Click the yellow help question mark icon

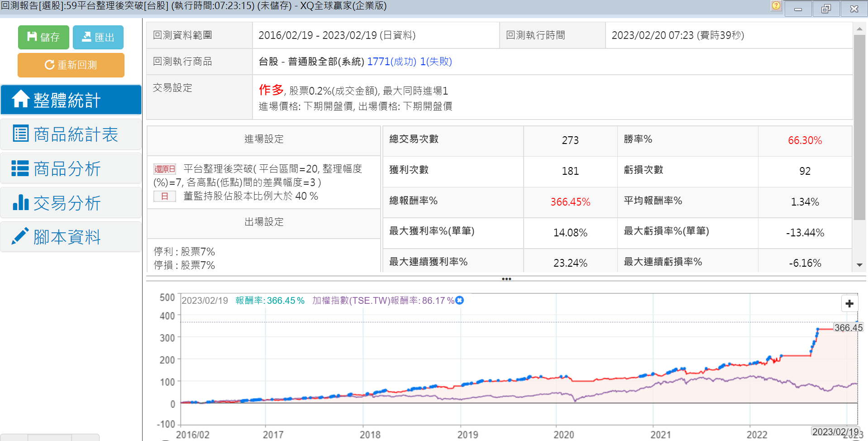coord(776,5)
